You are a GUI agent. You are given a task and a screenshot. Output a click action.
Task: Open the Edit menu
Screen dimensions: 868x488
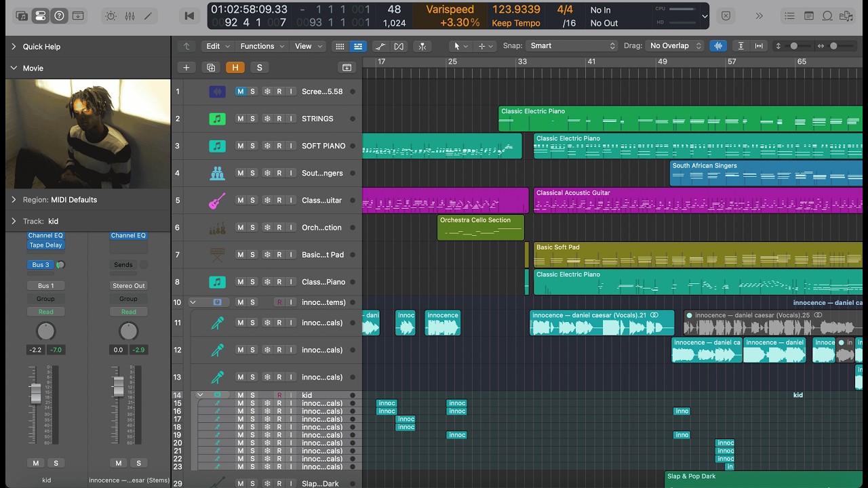coord(218,46)
